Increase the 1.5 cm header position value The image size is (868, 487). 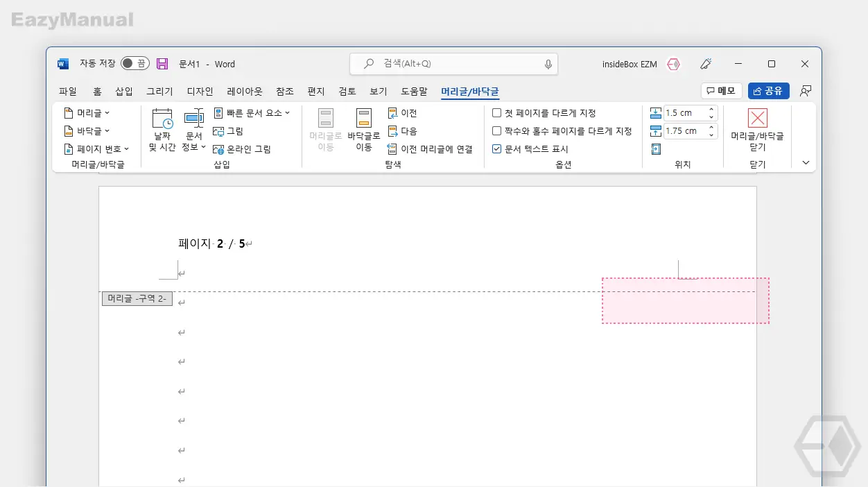[711, 110]
